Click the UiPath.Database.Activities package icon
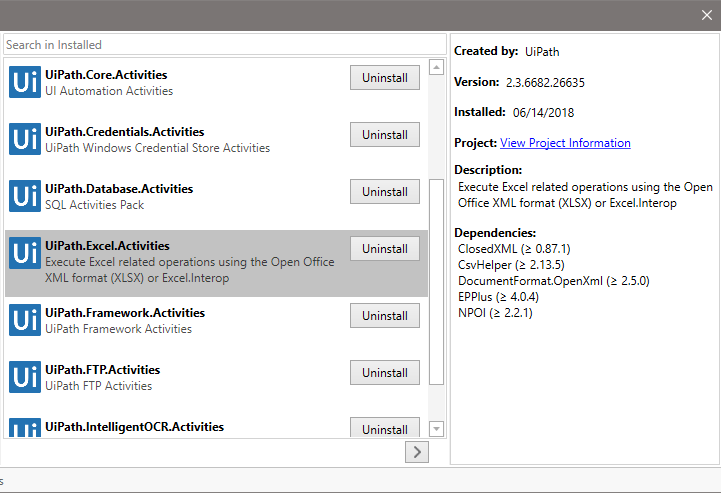Image resolution: width=721 pixels, height=493 pixels. point(25,196)
